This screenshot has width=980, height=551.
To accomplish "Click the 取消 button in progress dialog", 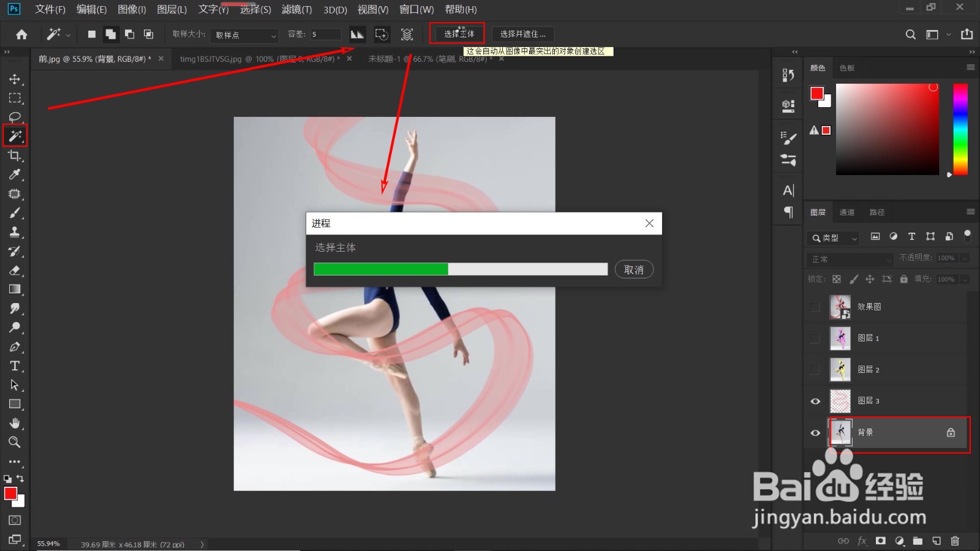I will point(634,269).
